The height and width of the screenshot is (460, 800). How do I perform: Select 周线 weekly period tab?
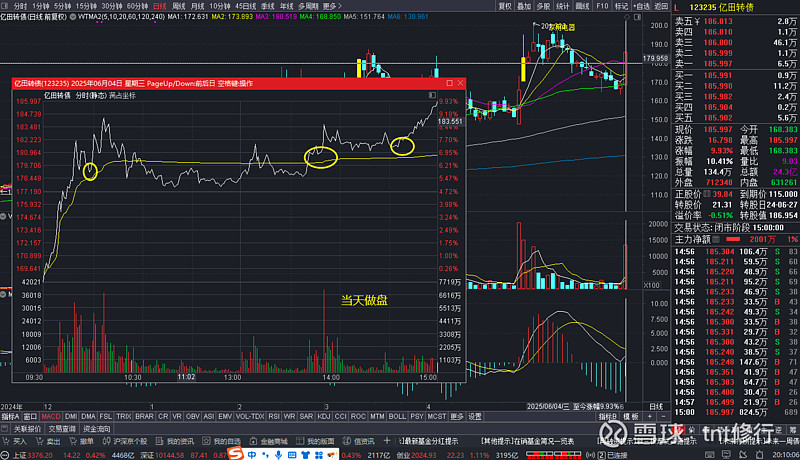coord(179,6)
